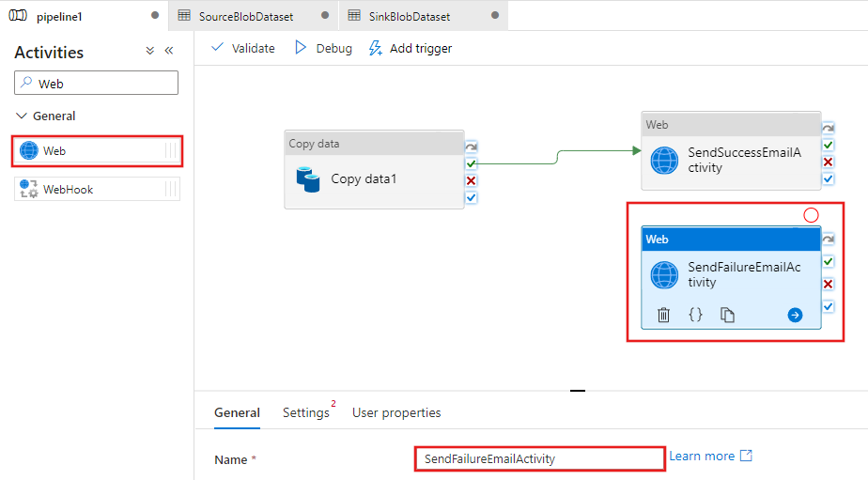Screen dimensions: 868x480
Task: Open the Learn more link
Action: pyautogui.click(x=711, y=456)
